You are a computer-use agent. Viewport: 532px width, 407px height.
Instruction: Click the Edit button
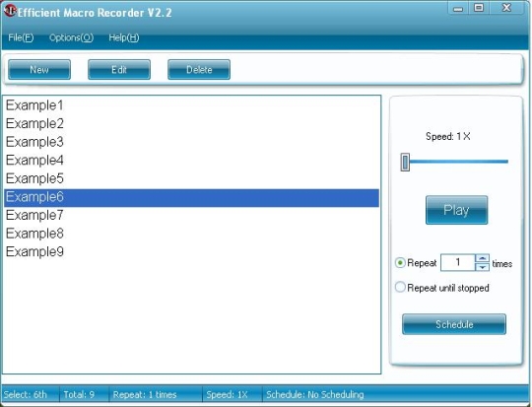tap(119, 70)
